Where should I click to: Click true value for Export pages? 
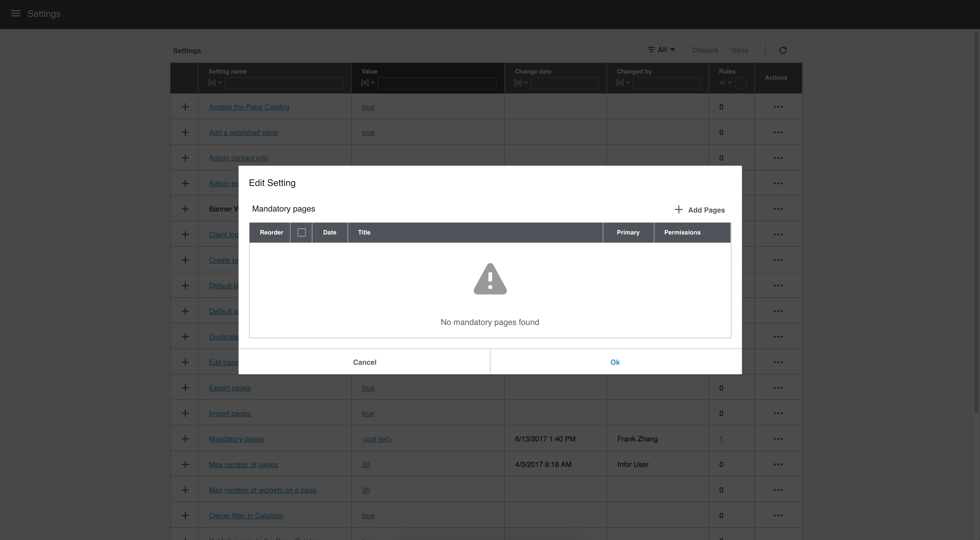(x=368, y=388)
